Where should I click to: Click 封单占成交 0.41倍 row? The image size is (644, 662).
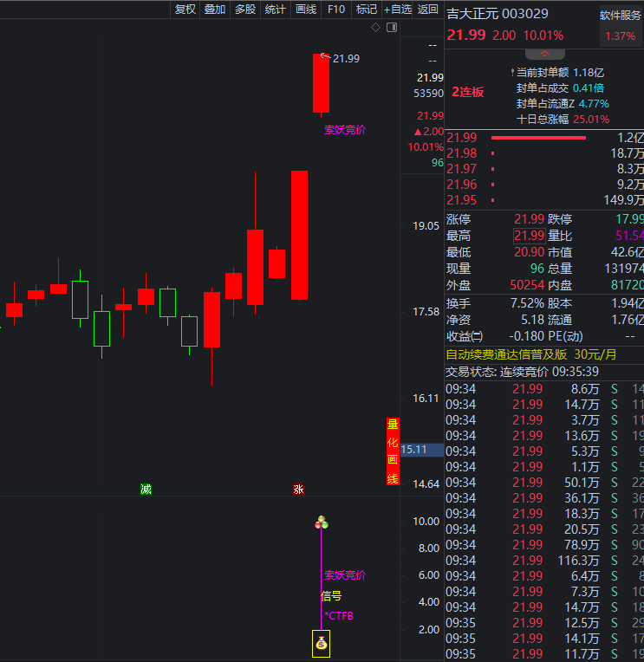(560, 88)
